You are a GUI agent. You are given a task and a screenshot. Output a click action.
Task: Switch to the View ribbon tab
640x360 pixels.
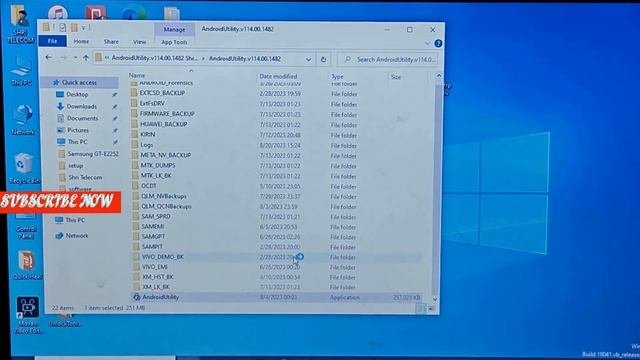140,42
